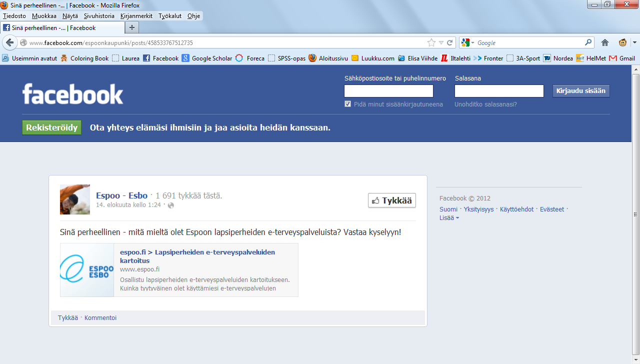Image resolution: width=640 pixels, height=364 pixels.
Task: Open the Suomi language footer link
Action: coord(448,209)
